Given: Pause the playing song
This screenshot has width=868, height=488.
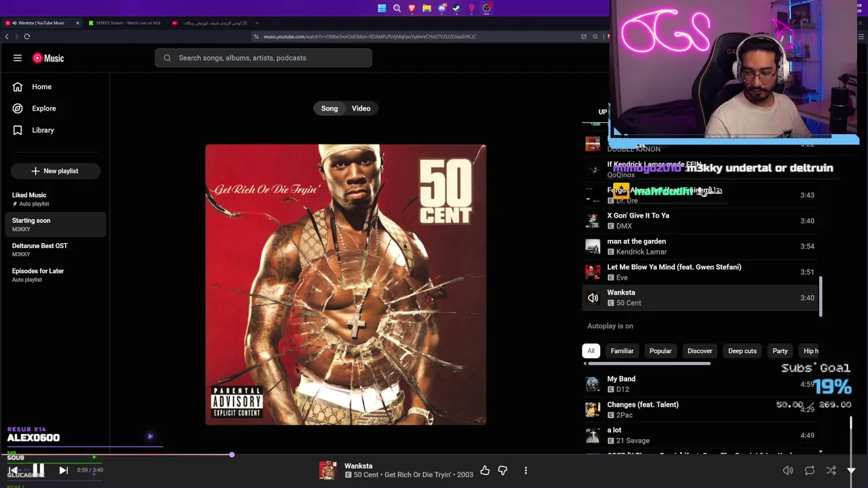Looking at the screenshot, I should tap(39, 470).
